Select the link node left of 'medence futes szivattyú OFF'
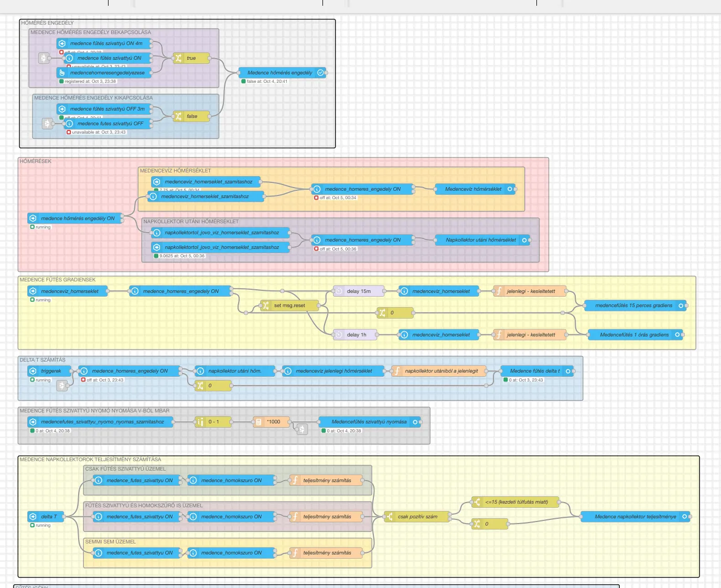721x588 pixels. click(47, 124)
